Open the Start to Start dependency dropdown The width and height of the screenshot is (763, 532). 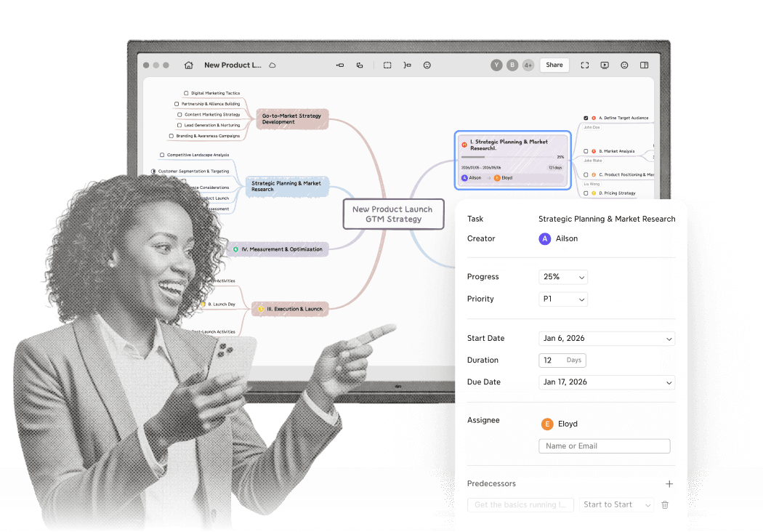tap(616, 504)
